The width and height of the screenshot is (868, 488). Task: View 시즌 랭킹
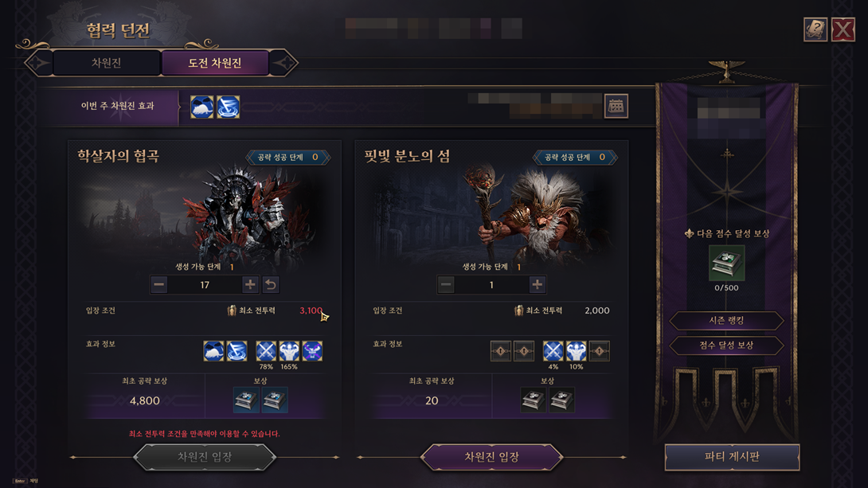(727, 320)
